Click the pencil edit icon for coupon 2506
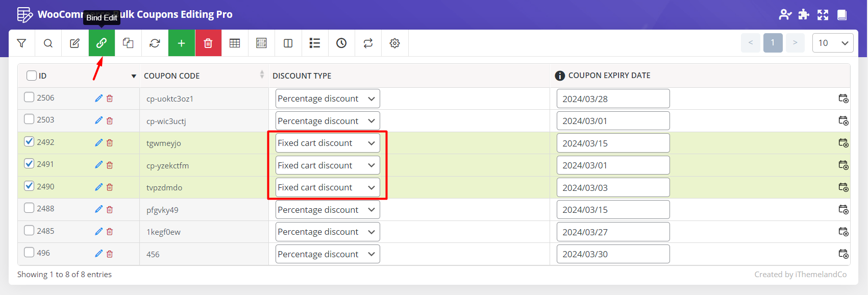The width and height of the screenshot is (868, 295). coord(98,99)
